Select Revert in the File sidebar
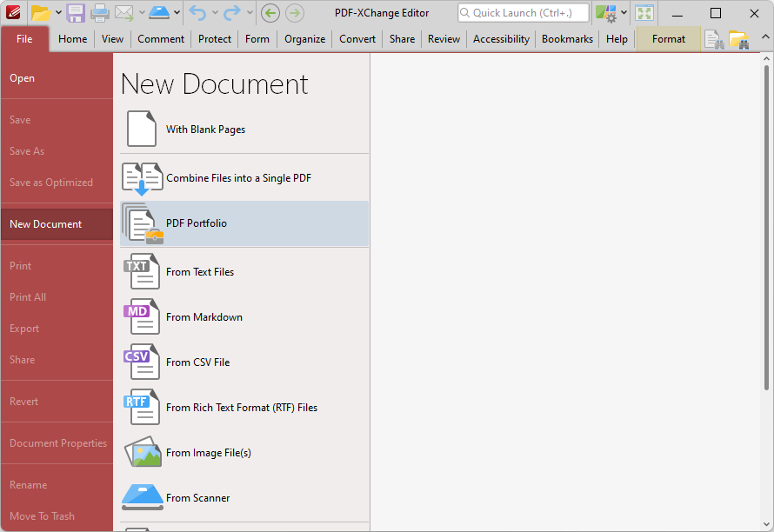This screenshot has width=774, height=532. point(57,402)
